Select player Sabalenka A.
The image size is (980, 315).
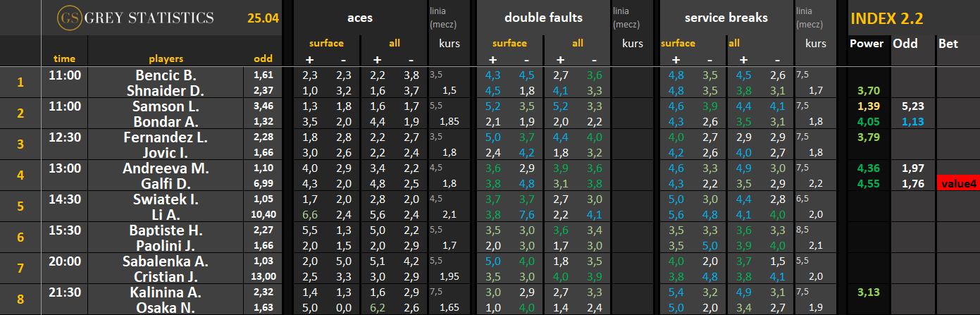tap(166, 261)
